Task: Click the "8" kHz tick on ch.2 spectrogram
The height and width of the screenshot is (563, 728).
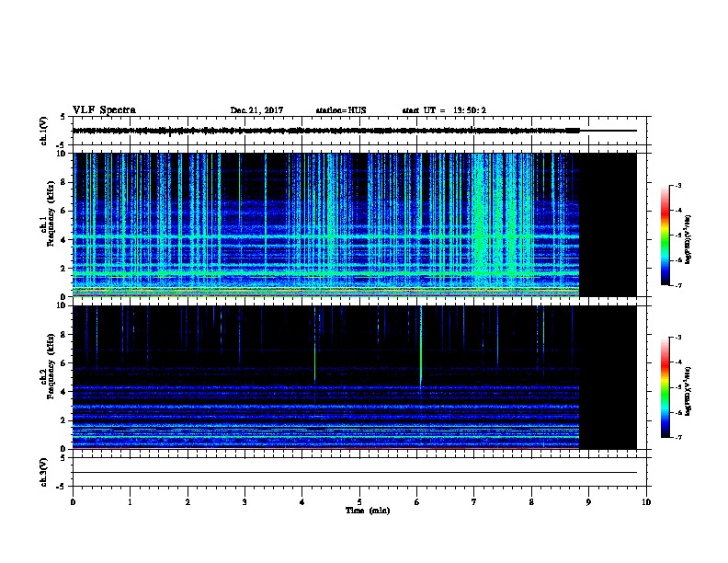Action: 63,335
